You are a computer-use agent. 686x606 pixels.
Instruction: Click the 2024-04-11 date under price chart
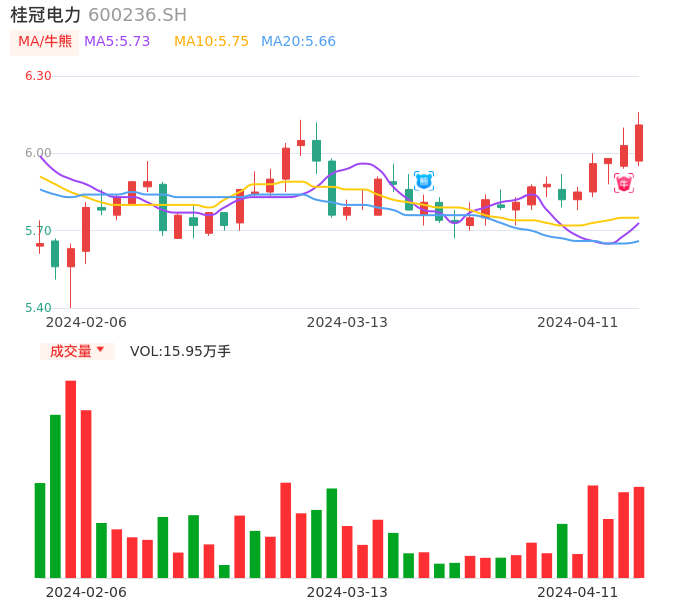pyautogui.click(x=578, y=322)
